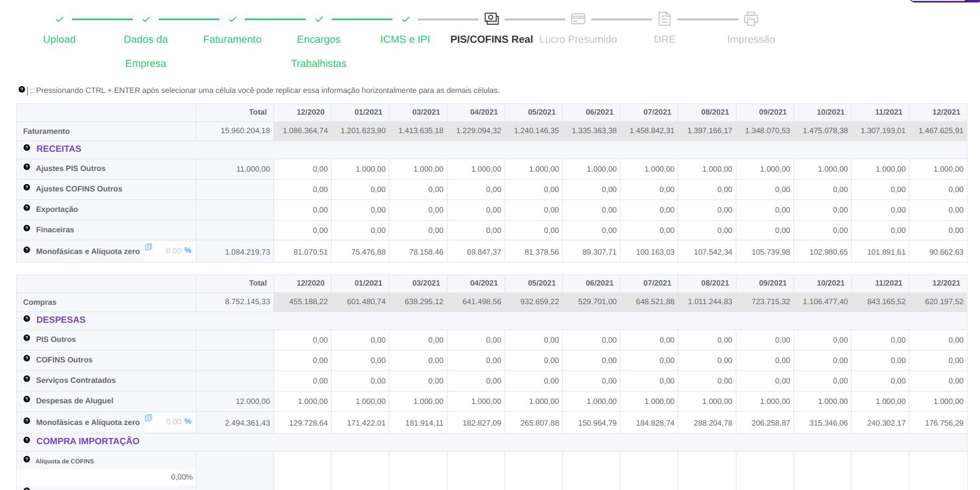Image resolution: width=980 pixels, height=490 pixels.
Task: Click the Alíquota de COFINS percentage field
Action: [x=107, y=477]
